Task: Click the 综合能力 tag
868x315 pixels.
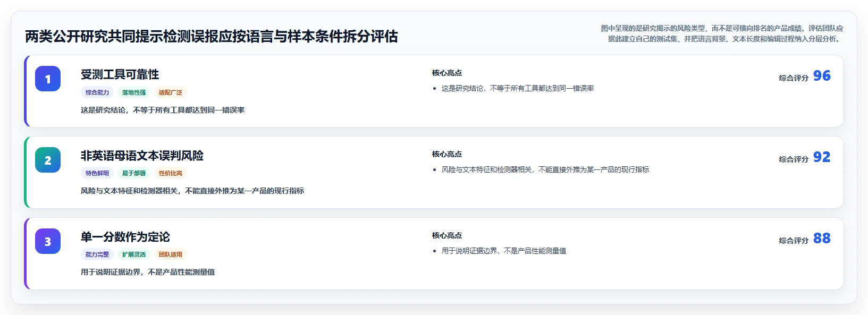Action: coord(97,92)
